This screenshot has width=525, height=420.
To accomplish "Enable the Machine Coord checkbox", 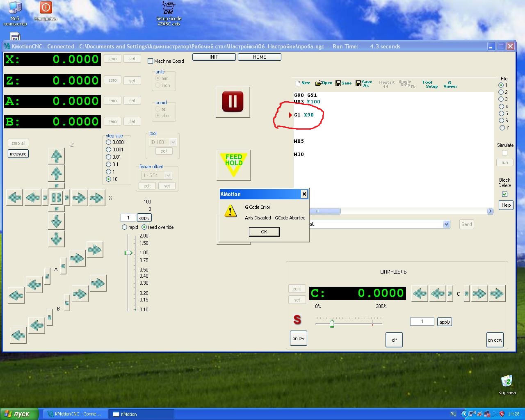I will [x=150, y=61].
